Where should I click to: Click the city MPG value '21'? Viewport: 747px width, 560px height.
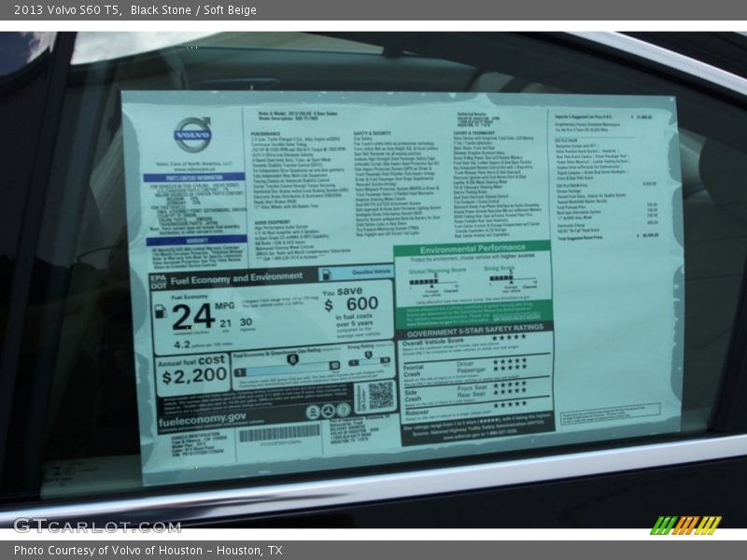tap(225, 323)
